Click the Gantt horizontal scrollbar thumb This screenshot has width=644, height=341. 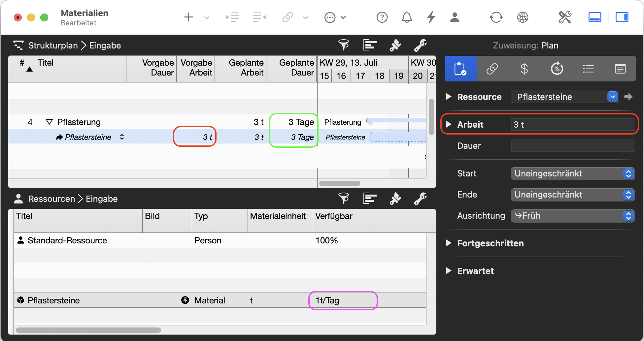pyautogui.click(x=339, y=183)
